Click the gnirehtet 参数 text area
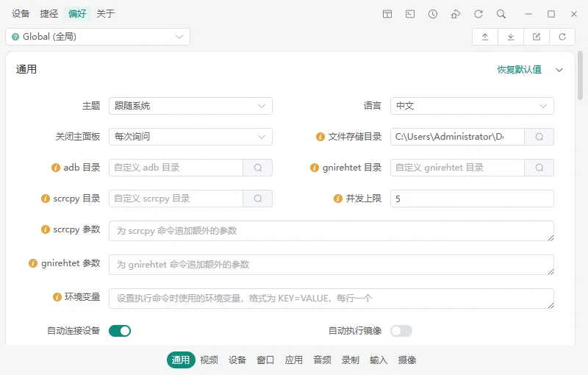588x375 pixels. click(331, 265)
